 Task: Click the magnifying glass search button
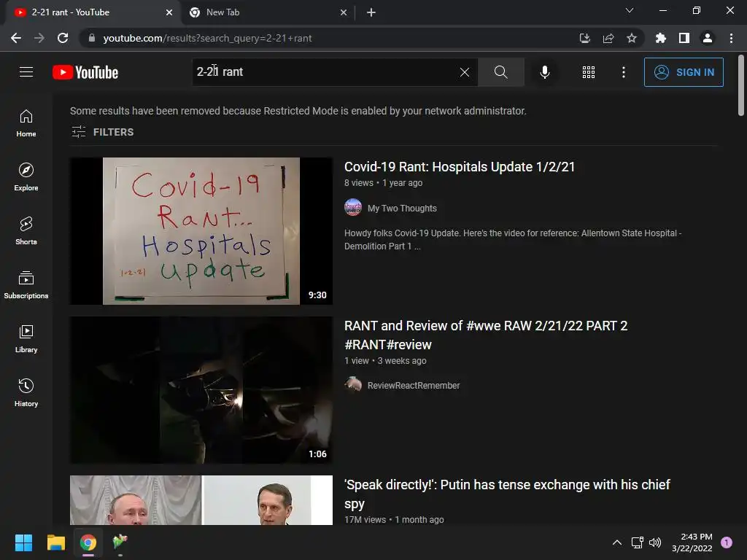tap(500, 72)
